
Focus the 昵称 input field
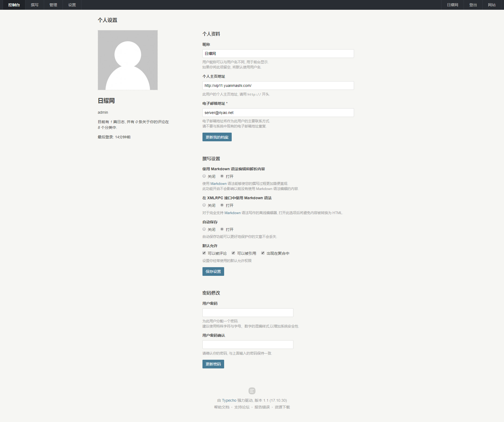point(278,54)
